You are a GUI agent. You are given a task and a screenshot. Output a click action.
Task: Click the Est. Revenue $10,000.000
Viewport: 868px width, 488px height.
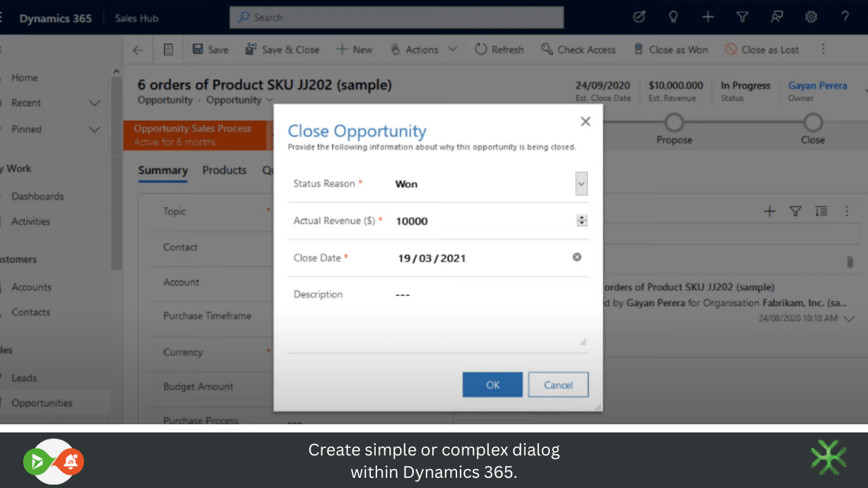675,85
